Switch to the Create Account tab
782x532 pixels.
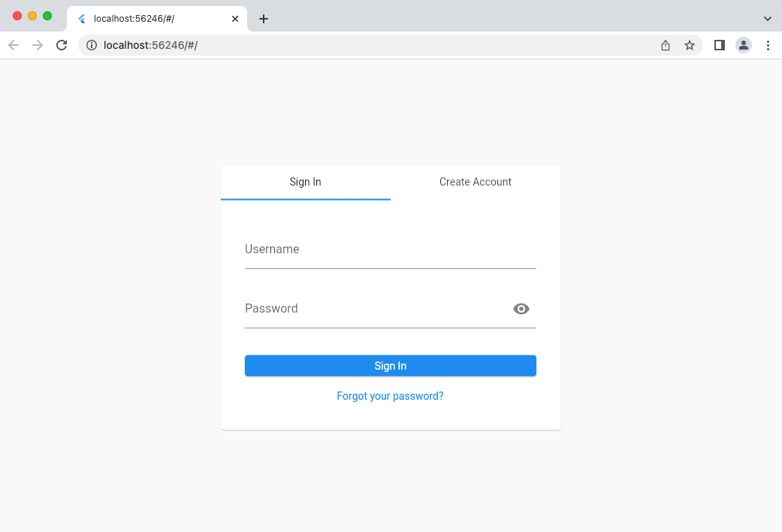click(475, 182)
